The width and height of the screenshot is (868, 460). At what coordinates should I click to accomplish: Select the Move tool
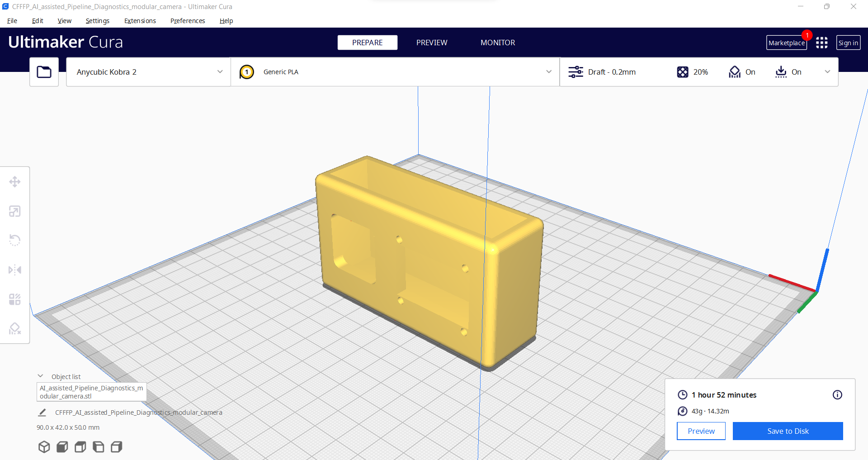[15, 182]
